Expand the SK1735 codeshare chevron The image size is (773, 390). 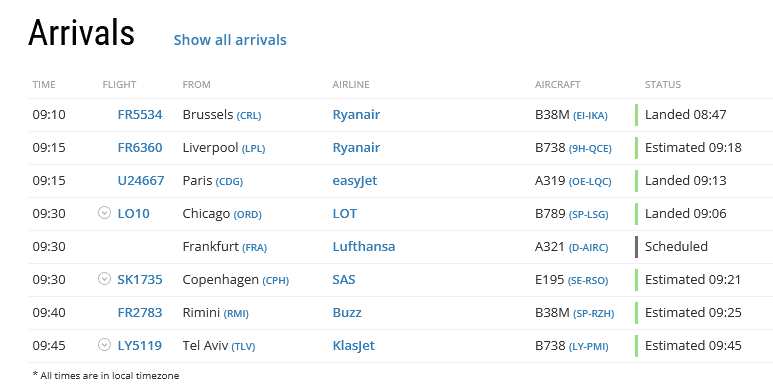104,279
